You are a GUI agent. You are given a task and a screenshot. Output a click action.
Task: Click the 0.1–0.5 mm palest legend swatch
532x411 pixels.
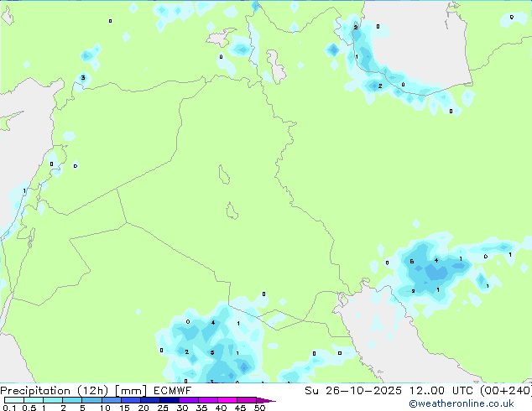pos(14,400)
